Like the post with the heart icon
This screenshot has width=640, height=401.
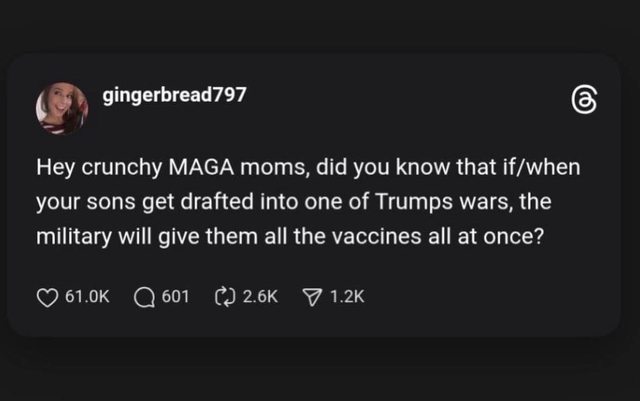click(x=47, y=297)
